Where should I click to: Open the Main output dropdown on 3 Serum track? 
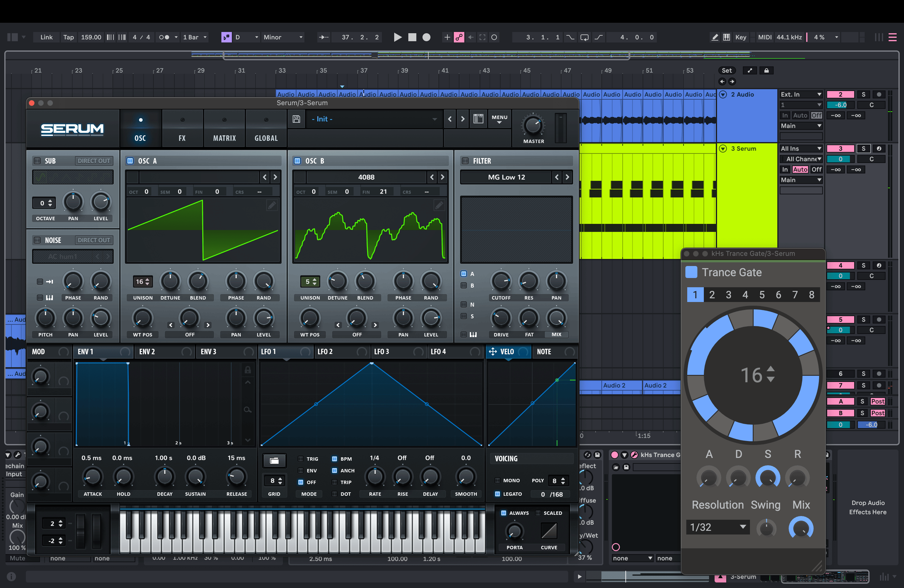[x=801, y=180]
